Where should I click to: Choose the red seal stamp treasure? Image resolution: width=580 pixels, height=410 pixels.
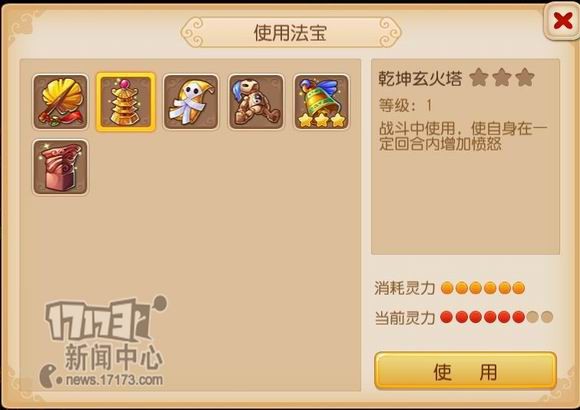coord(60,167)
